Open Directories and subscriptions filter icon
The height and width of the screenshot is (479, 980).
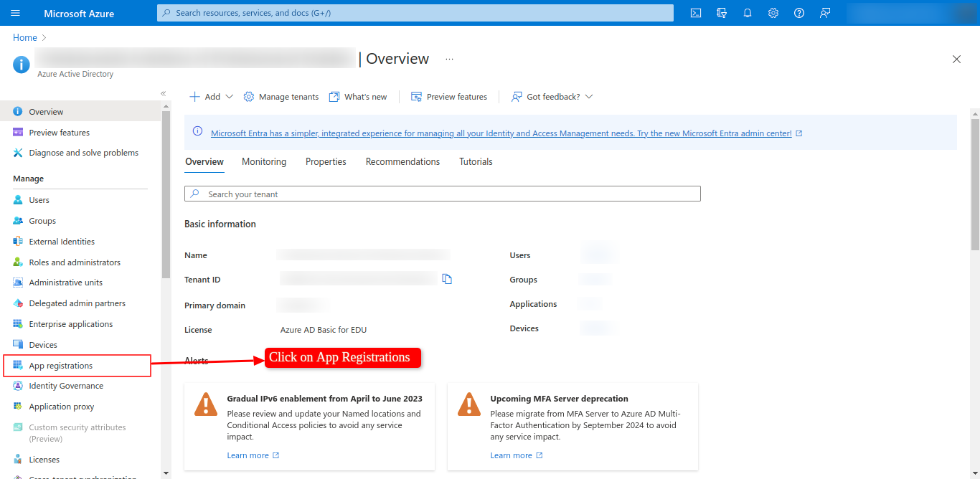pos(722,13)
